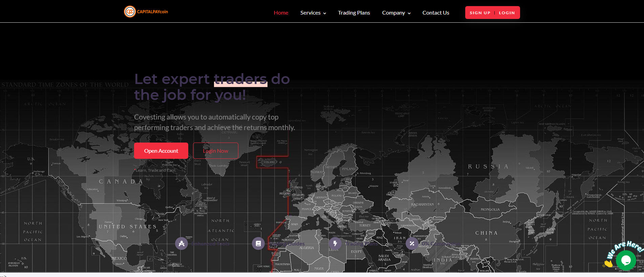
Task: Go to the Home nav item
Action: click(x=281, y=13)
